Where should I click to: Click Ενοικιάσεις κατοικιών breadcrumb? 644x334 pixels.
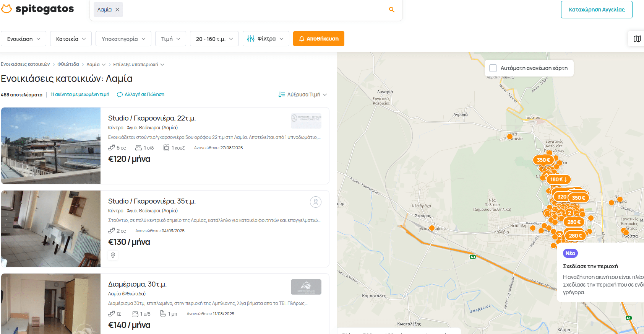click(x=25, y=64)
